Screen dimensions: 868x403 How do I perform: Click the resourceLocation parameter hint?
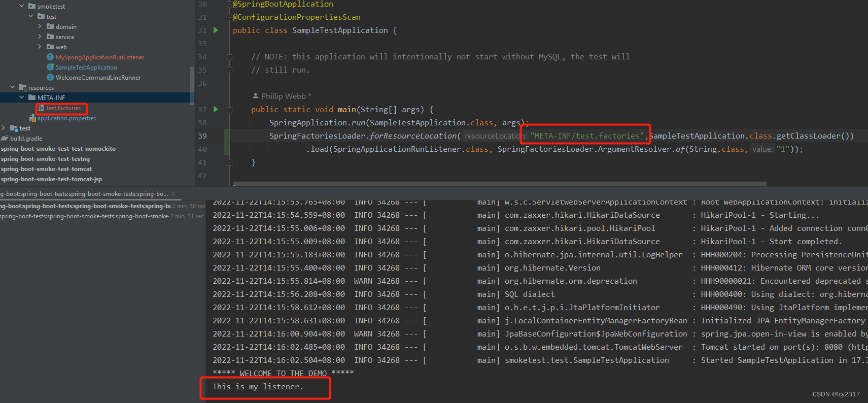pyautogui.click(x=495, y=136)
